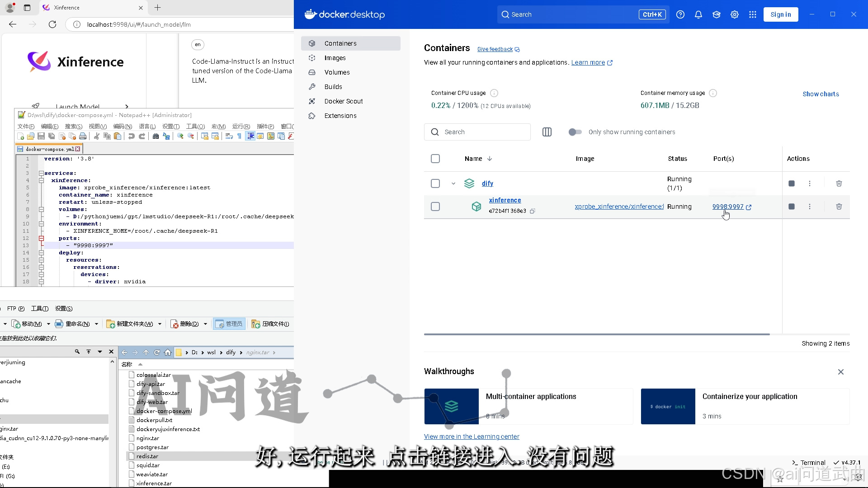This screenshot has height=488, width=868.
Task: Copy the xinference container ID
Action: click(533, 211)
